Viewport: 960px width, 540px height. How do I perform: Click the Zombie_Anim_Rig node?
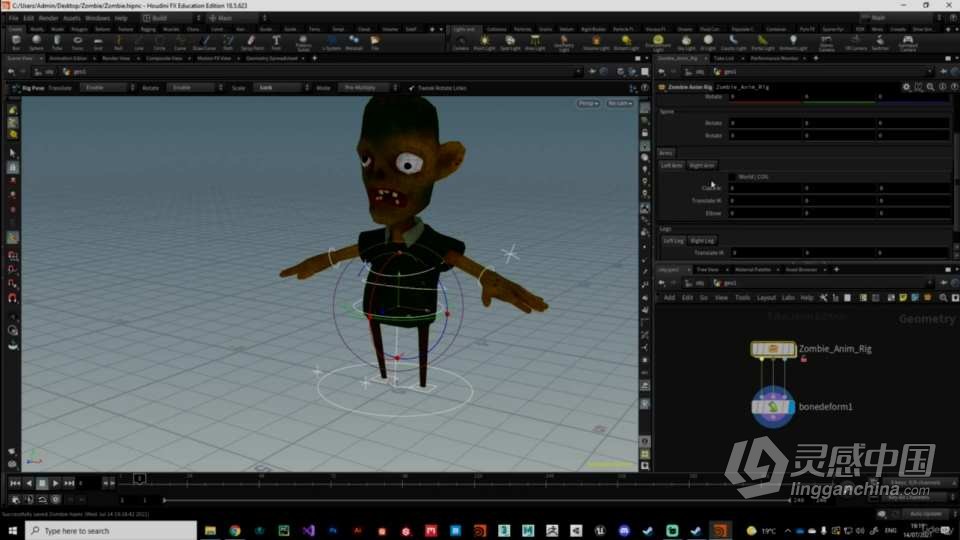point(773,349)
